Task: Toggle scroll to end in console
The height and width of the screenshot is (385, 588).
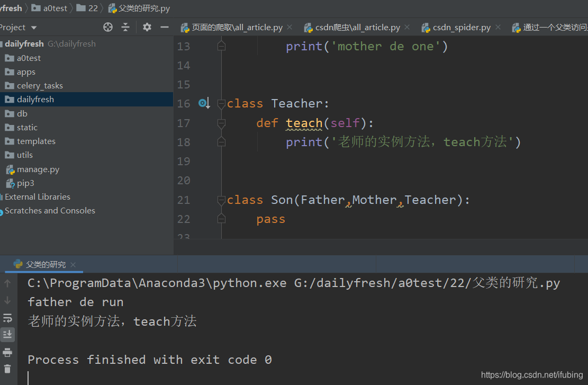Action: [7, 334]
